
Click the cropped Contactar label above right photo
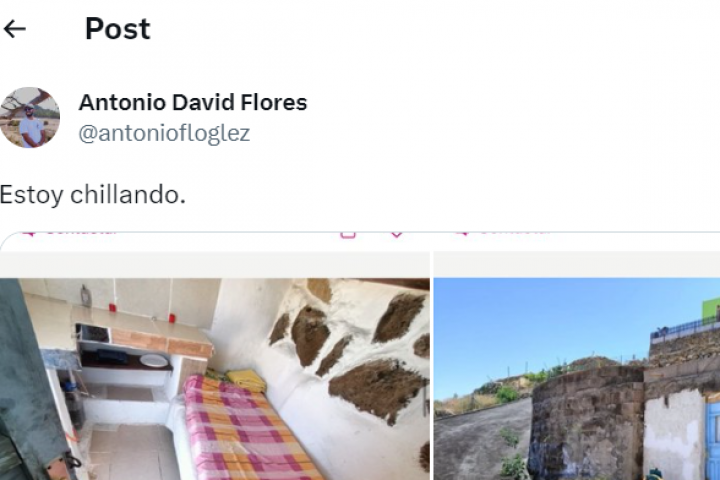click(503, 233)
